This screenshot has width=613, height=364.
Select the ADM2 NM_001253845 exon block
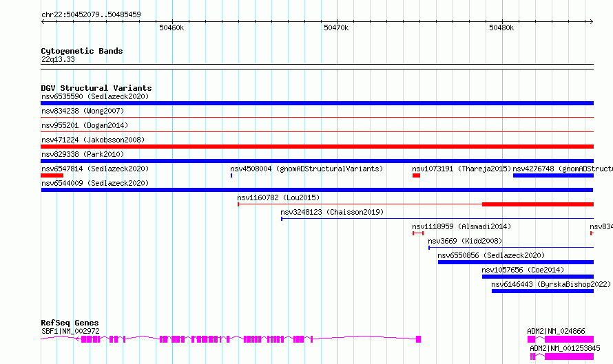point(569,356)
